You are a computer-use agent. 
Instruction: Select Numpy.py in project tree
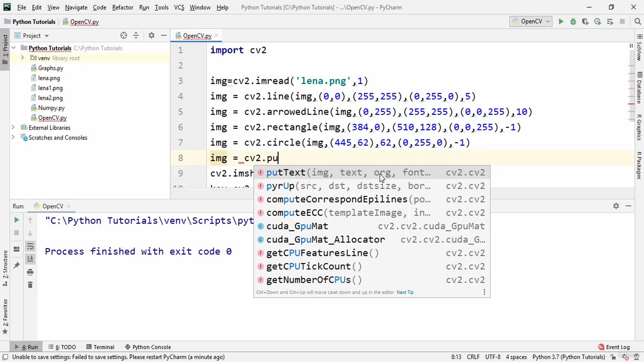click(51, 108)
